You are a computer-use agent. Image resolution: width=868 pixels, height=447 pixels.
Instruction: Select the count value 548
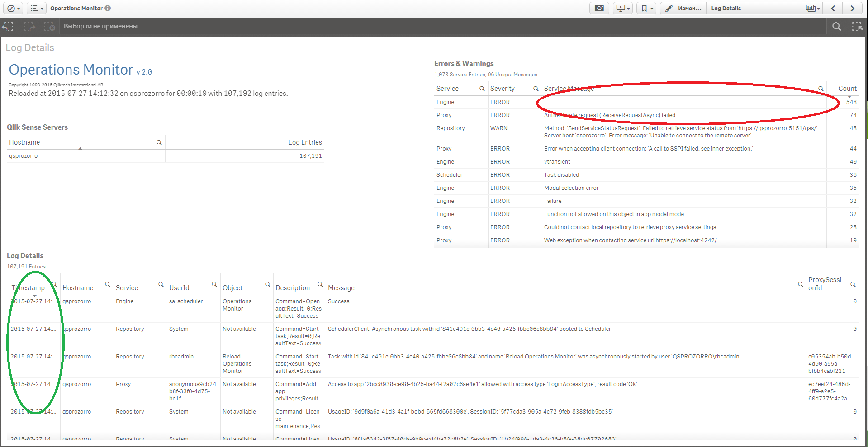(x=851, y=102)
